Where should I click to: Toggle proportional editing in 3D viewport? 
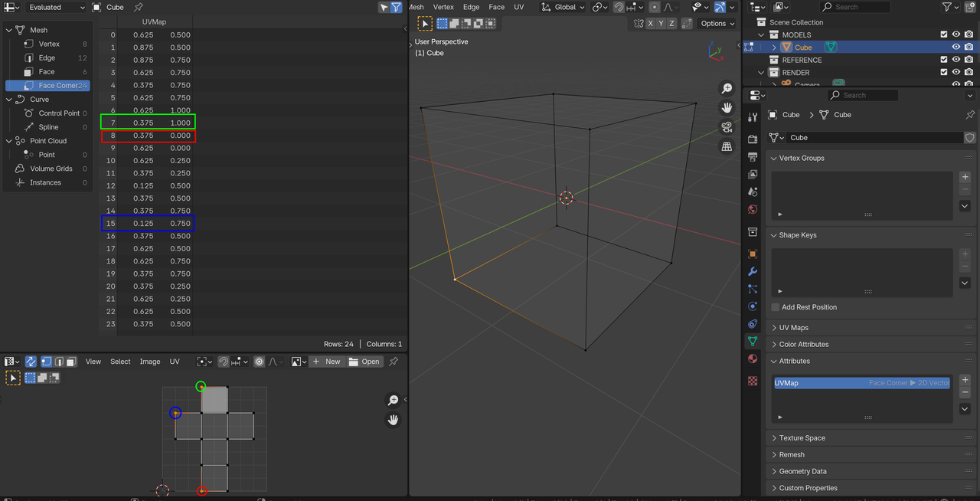655,7
